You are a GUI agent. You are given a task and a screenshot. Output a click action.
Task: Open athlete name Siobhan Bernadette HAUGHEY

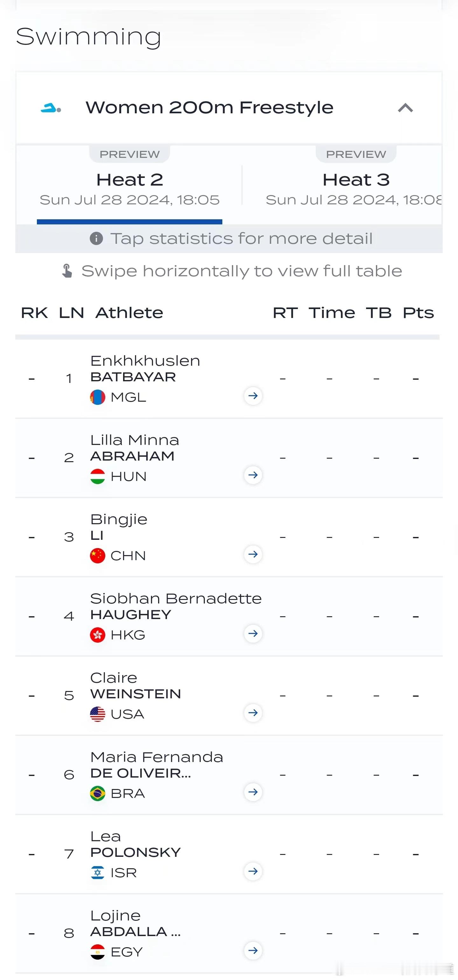[176, 606]
